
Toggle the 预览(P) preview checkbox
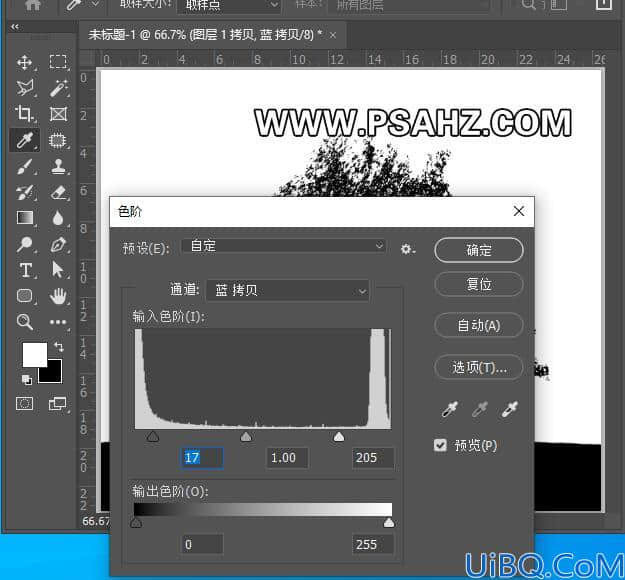click(440, 445)
